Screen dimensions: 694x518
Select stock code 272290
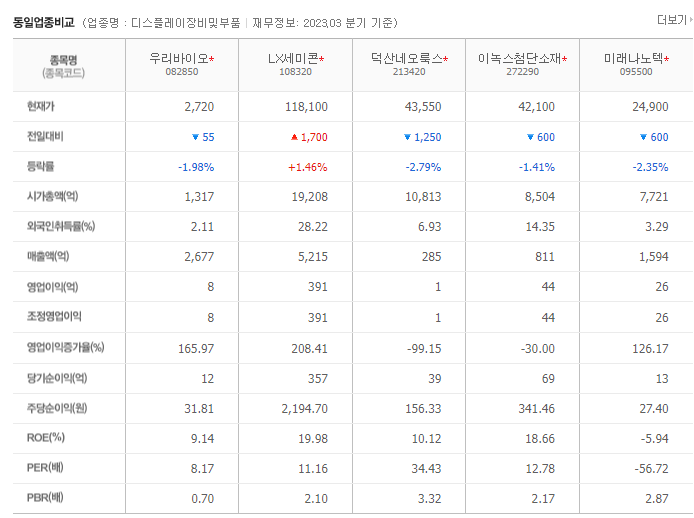click(523, 72)
